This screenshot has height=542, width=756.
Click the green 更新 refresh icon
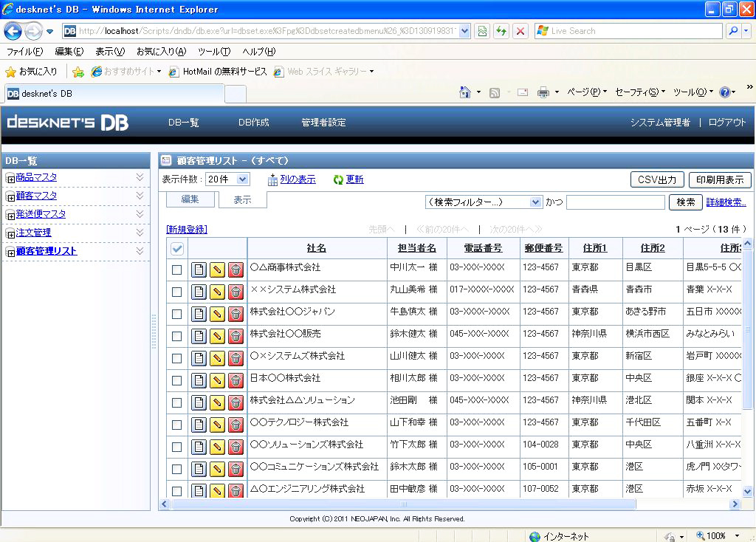coord(338,179)
